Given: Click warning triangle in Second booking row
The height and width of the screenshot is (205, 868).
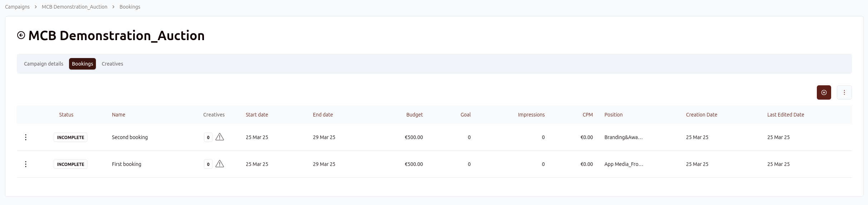Looking at the screenshot, I should click(220, 137).
